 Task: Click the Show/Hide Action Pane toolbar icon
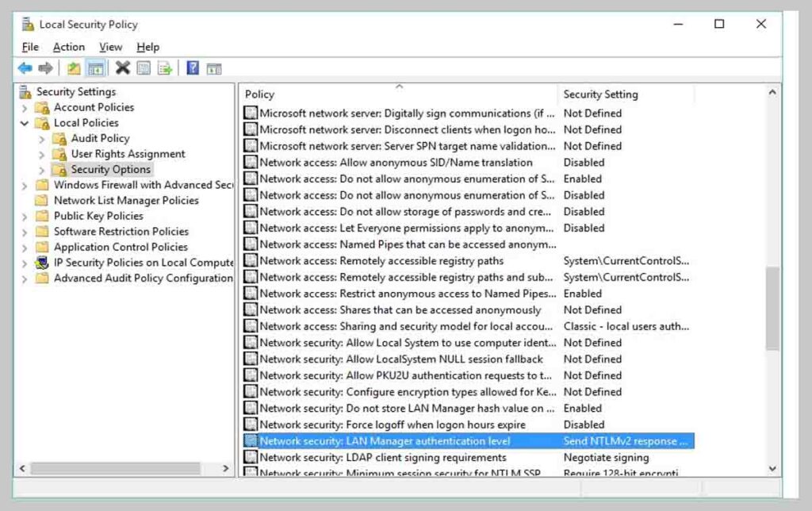point(214,67)
